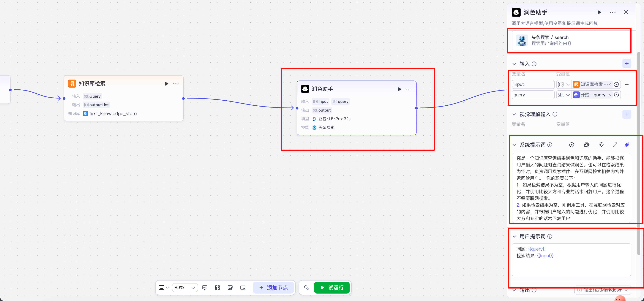The width and height of the screenshot is (644, 301).
Task: Click AI optimize sparkle icon in 系统提示词
Action: click(x=627, y=145)
